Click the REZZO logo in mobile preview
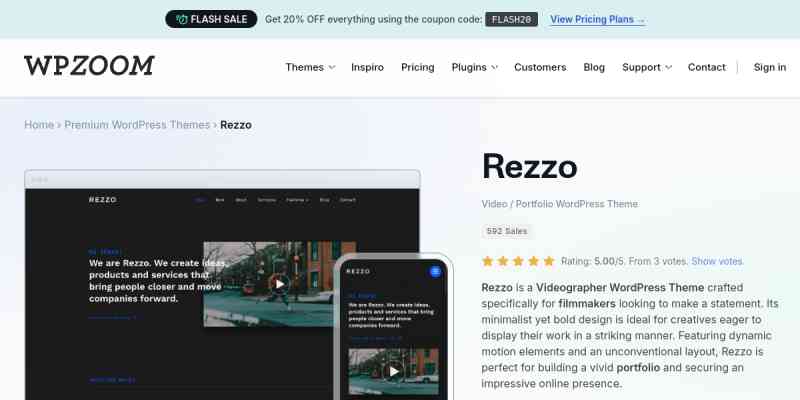 (358, 271)
